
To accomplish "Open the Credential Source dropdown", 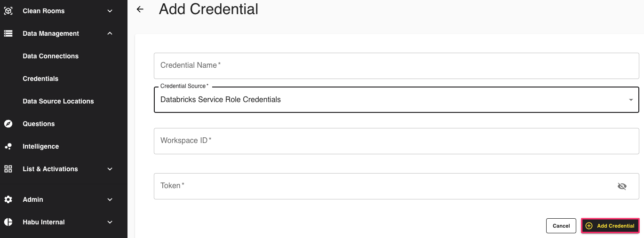I will [396, 100].
